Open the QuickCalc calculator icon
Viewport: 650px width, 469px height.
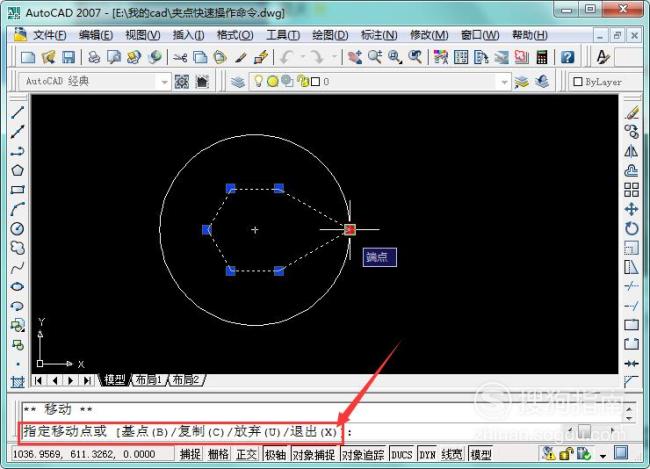542,57
